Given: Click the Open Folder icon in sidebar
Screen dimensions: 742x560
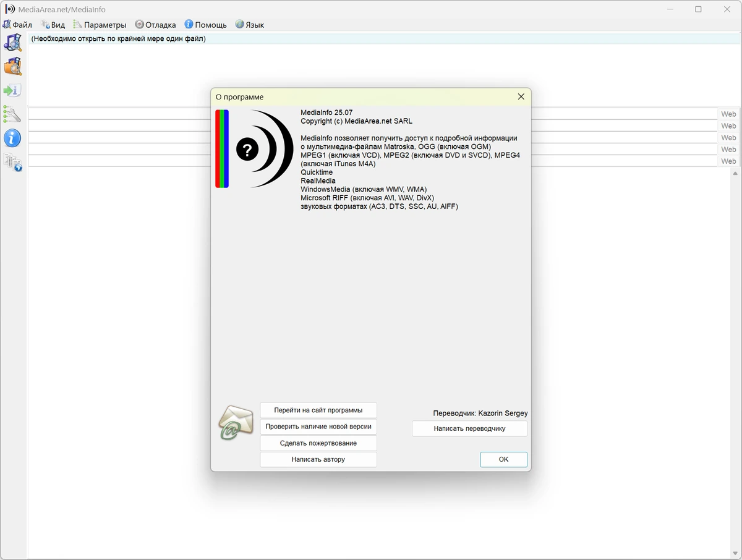Looking at the screenshot, I should [x=13, y=66].
